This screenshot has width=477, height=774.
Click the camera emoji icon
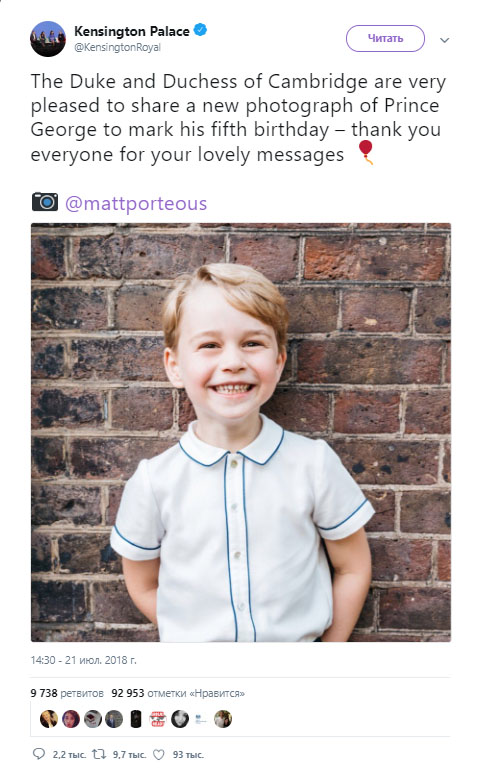pos(45,202)
